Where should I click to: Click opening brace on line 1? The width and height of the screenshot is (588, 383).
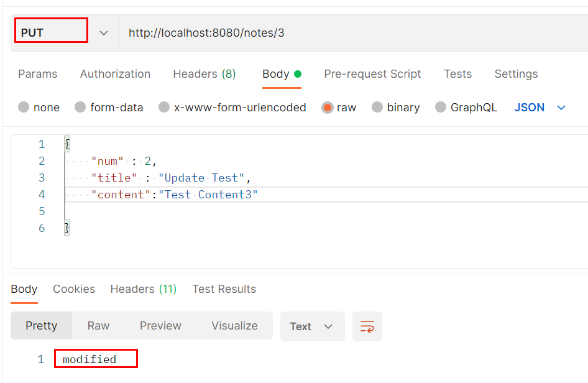67,144
